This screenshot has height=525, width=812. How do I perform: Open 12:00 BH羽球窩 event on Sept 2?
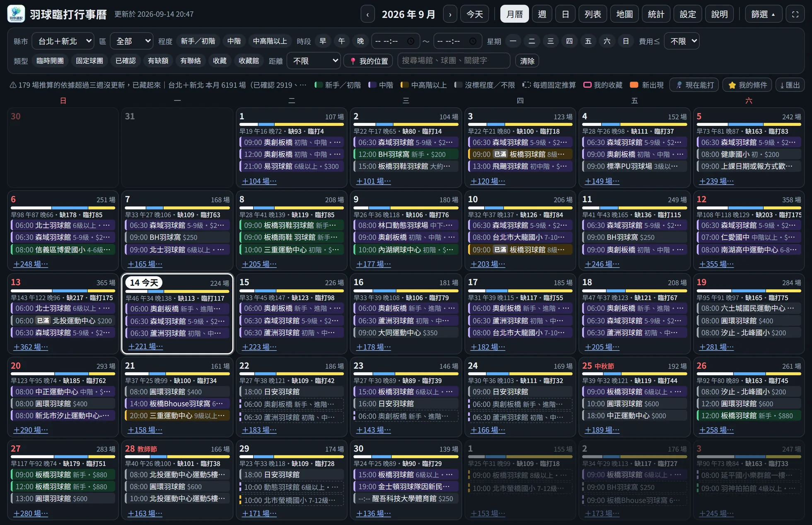click(406, 154)
